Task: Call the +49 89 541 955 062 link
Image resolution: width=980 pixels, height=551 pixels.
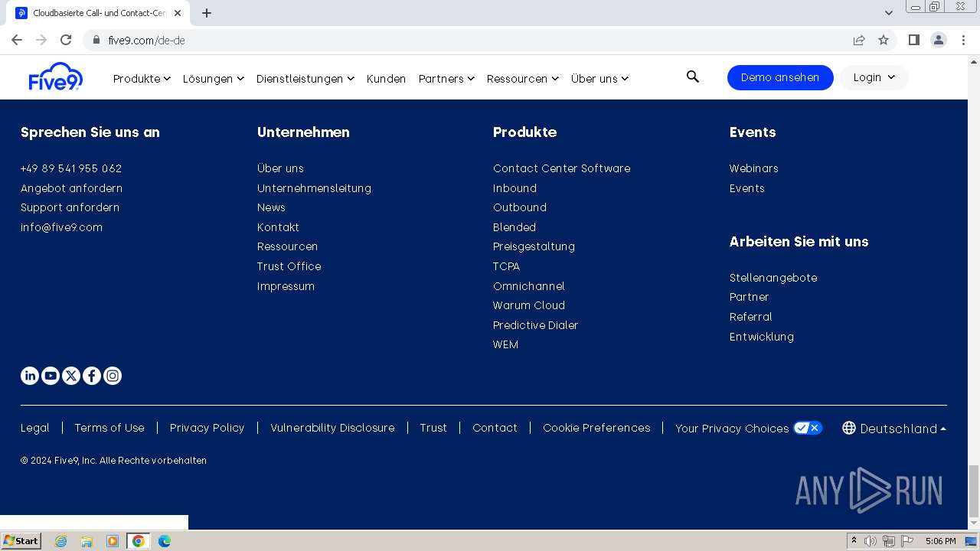Action: pyautogui.click(x=71, y=168)
